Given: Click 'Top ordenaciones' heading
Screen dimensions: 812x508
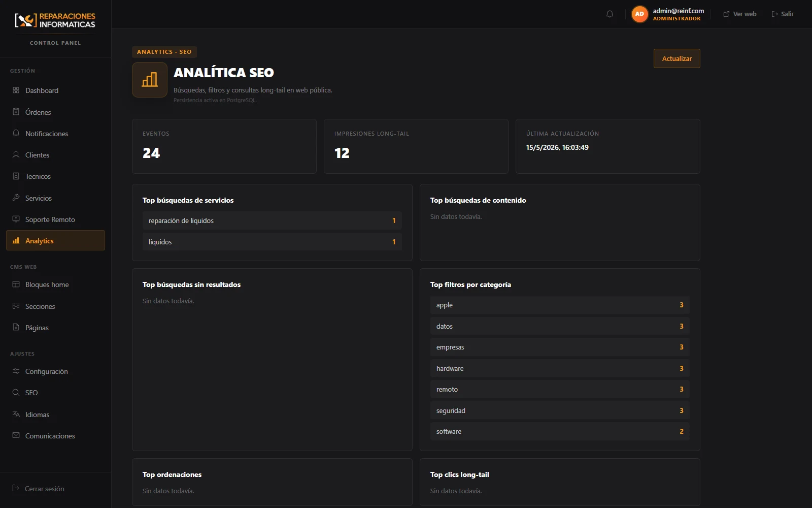Looking at the screenshot, I should click(x=172, y=474).
